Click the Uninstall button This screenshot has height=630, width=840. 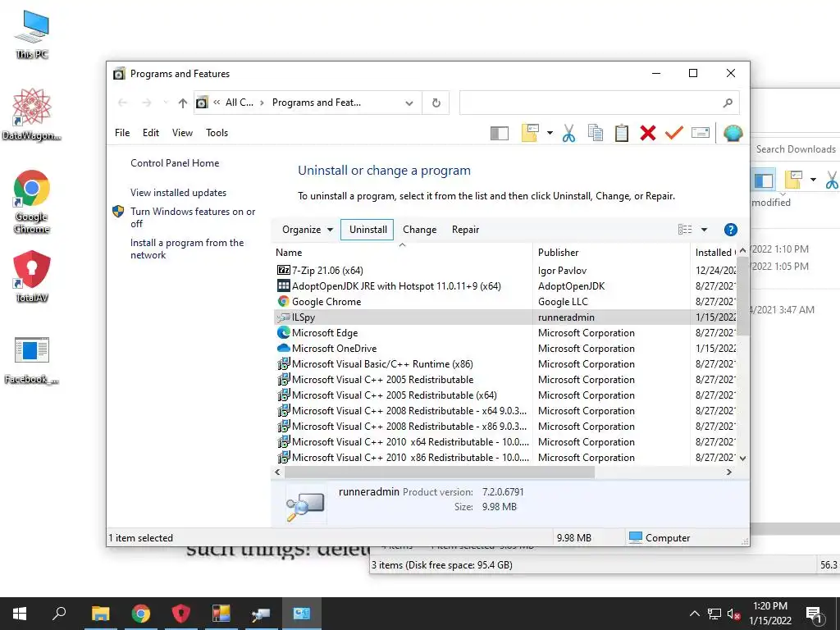pyautogui.click(x=367, y=230)
